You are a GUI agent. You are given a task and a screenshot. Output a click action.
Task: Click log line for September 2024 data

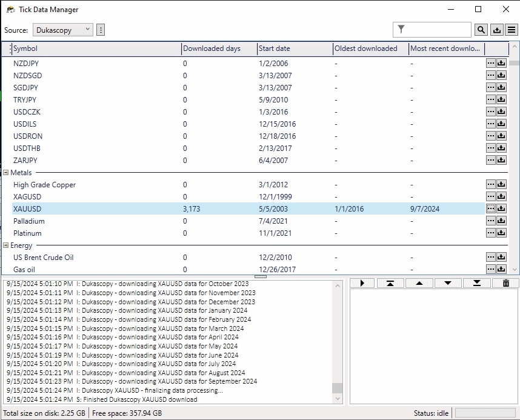(132, 382)
